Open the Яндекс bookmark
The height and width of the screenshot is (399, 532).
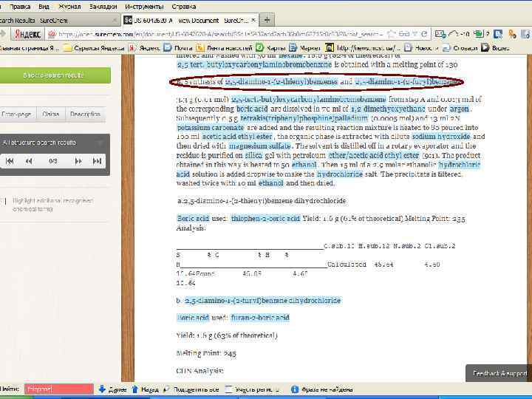[x=145, y=48]
